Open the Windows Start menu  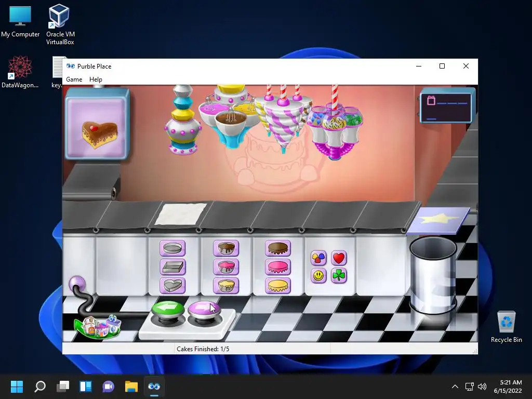coord(17,387)
